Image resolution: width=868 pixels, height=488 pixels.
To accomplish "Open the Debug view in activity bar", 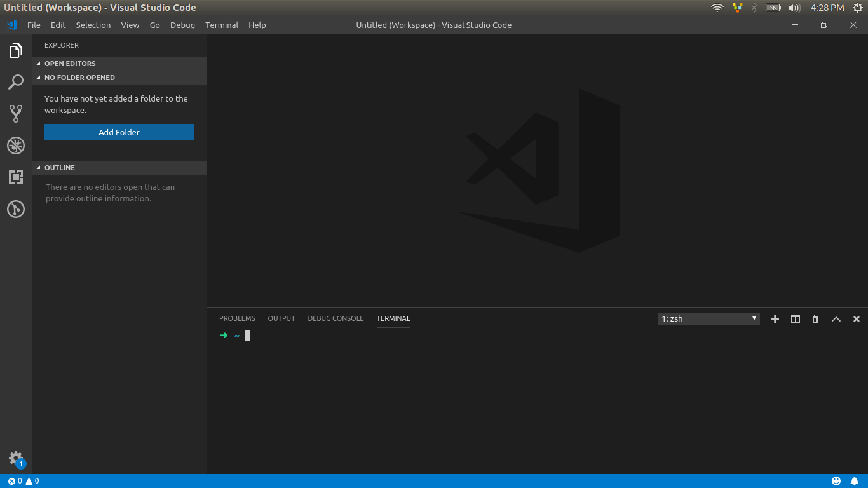I will tap(16, 146).
